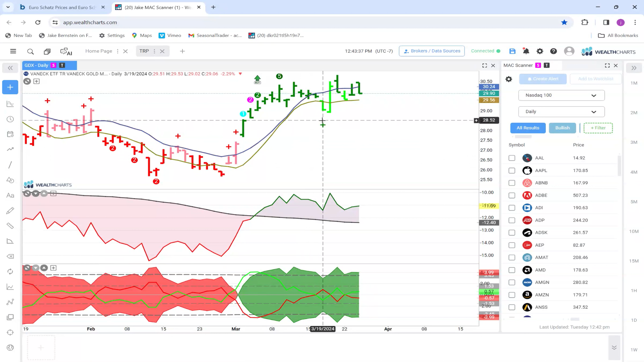This screenshot has width=644, height=362.
Task: Select the 1D timeframe on right rail
Action: click(634, 320)
